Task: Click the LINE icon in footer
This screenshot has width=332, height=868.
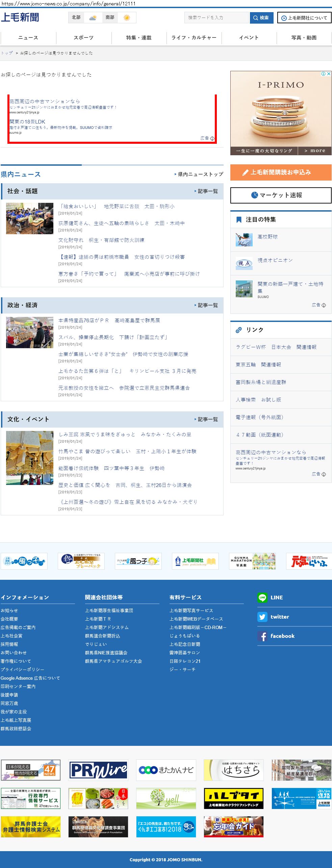Action: click(262, 597)
